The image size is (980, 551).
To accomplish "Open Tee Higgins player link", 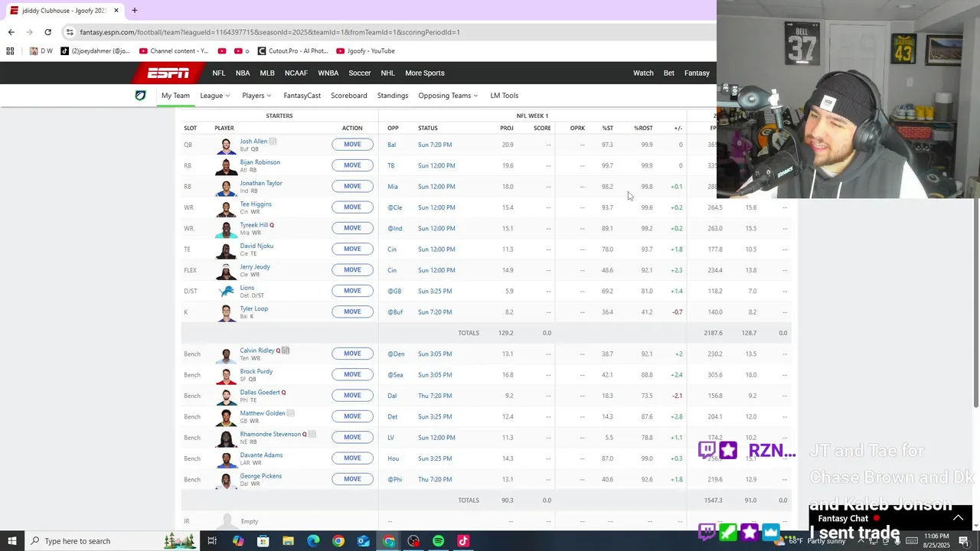I will [x=256, y=204].
